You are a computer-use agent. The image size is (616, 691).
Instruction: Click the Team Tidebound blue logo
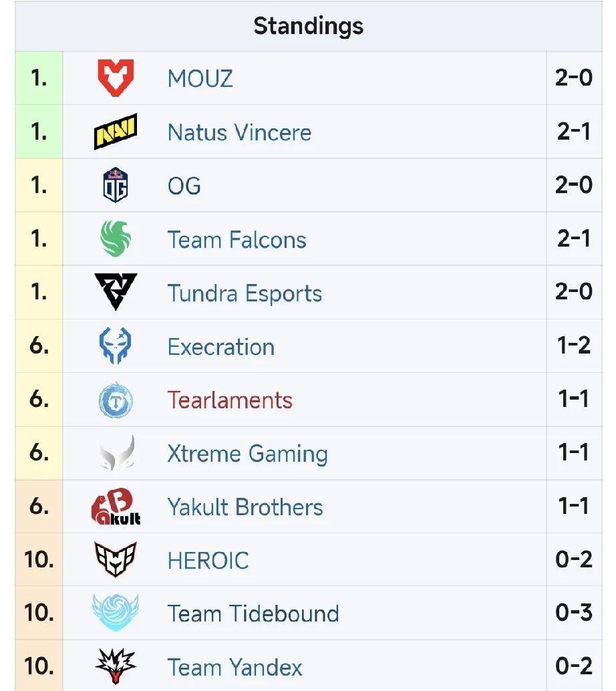click(116, 613)
